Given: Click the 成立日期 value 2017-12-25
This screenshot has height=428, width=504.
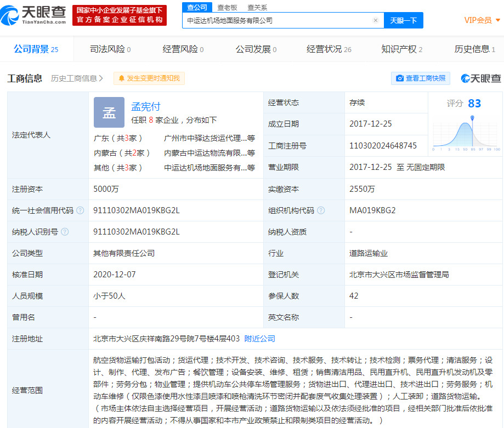Looking at the screenshot, I should pos(371,124).
